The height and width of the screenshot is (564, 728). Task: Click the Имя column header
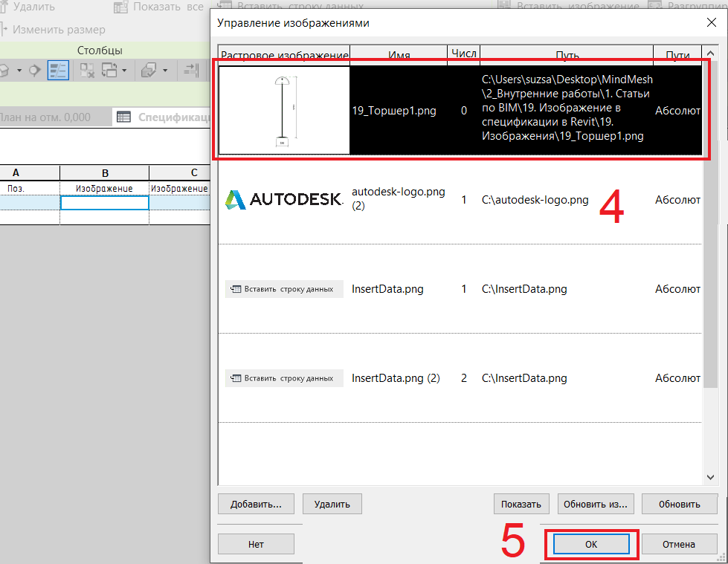click(399, 55)
